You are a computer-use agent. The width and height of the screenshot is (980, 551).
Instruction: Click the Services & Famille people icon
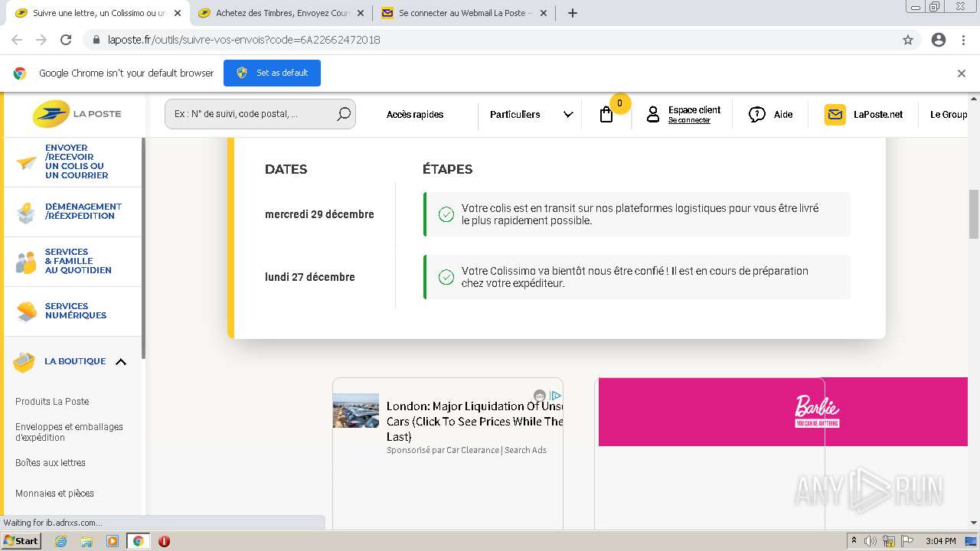tap(26, 262)
